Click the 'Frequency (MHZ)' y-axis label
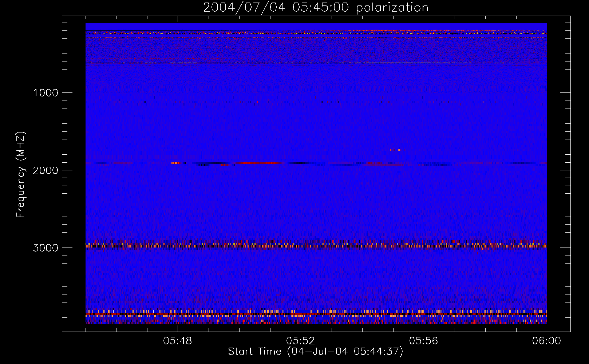The image size is (589, 364). (21, 175)
